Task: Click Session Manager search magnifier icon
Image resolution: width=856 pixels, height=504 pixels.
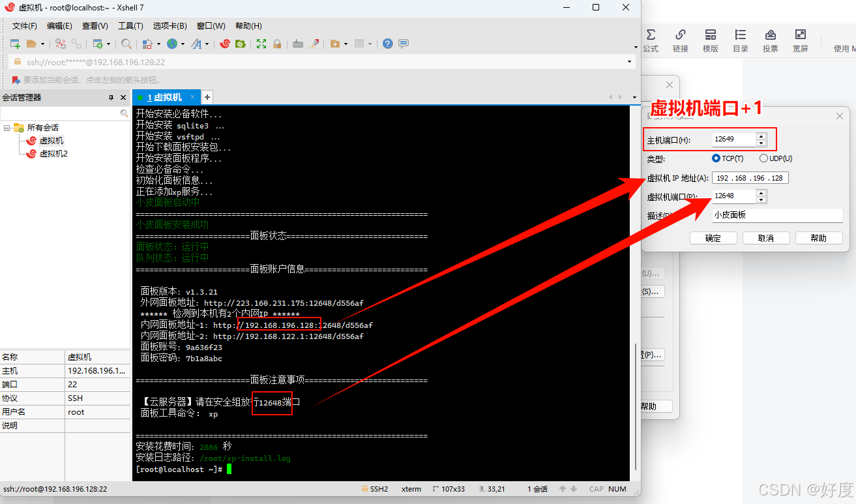Action: pyautogui.click(x=125, y=113)
